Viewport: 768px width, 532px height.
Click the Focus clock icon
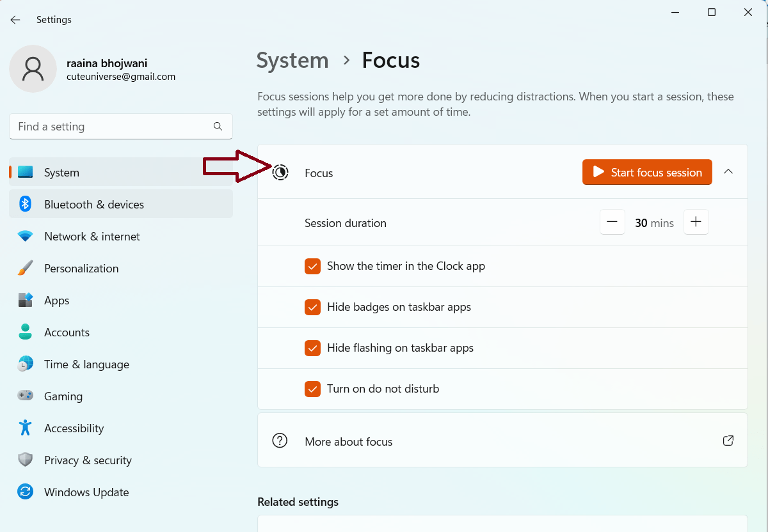[x=280, y=173]
